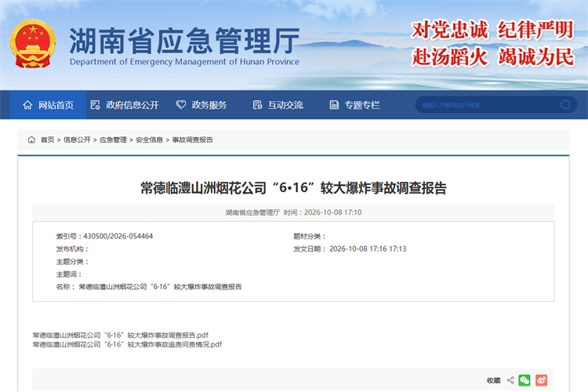Image resolution: width=588 pixels, height=392 pixels.
Task: Click the 主题分类 label
Action: (x=72, y=261)
